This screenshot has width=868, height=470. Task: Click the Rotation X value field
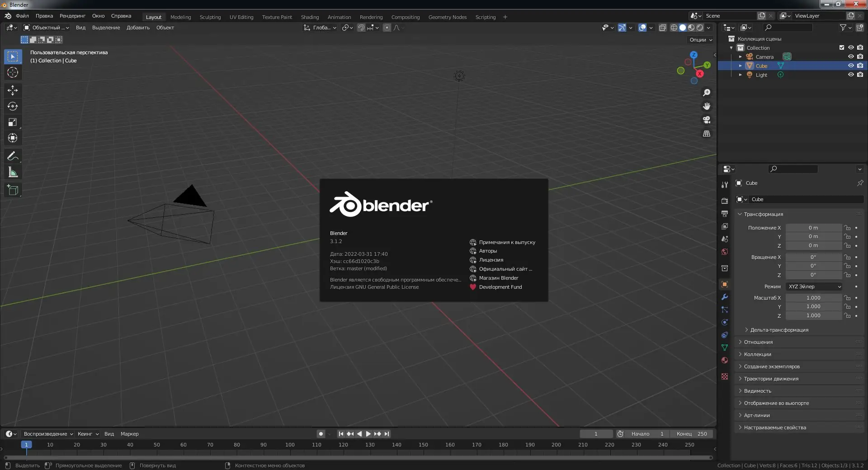pyautogui.click(x=813, y=257)
